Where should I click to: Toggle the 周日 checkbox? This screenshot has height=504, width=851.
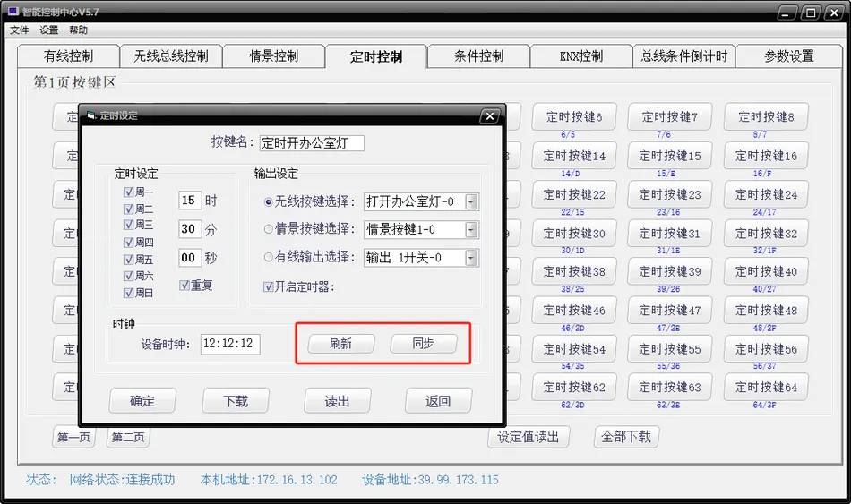129,293
